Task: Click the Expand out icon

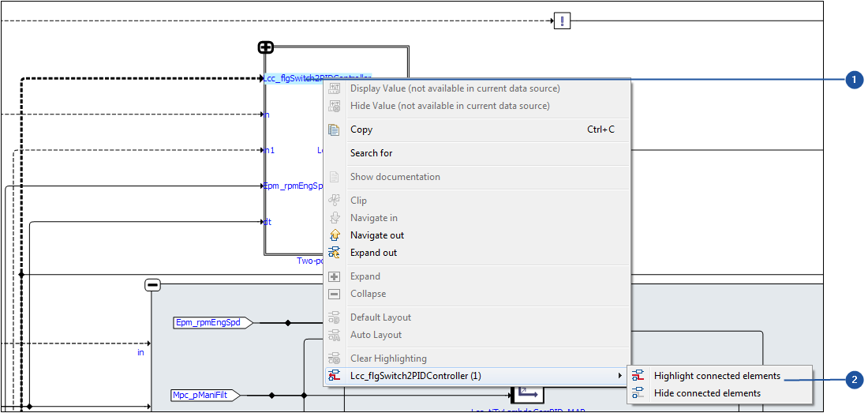Action: tap(334, 253)
